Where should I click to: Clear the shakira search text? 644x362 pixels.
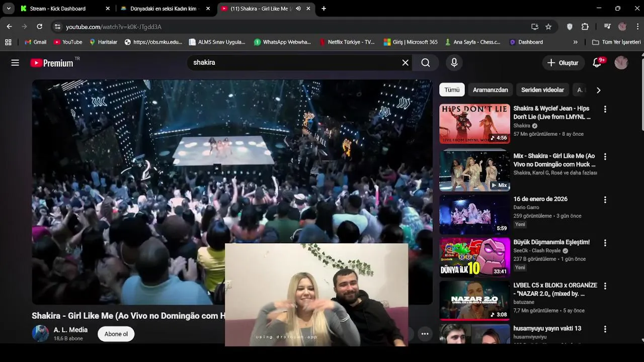pyautogui.click(x=406, y=63)
